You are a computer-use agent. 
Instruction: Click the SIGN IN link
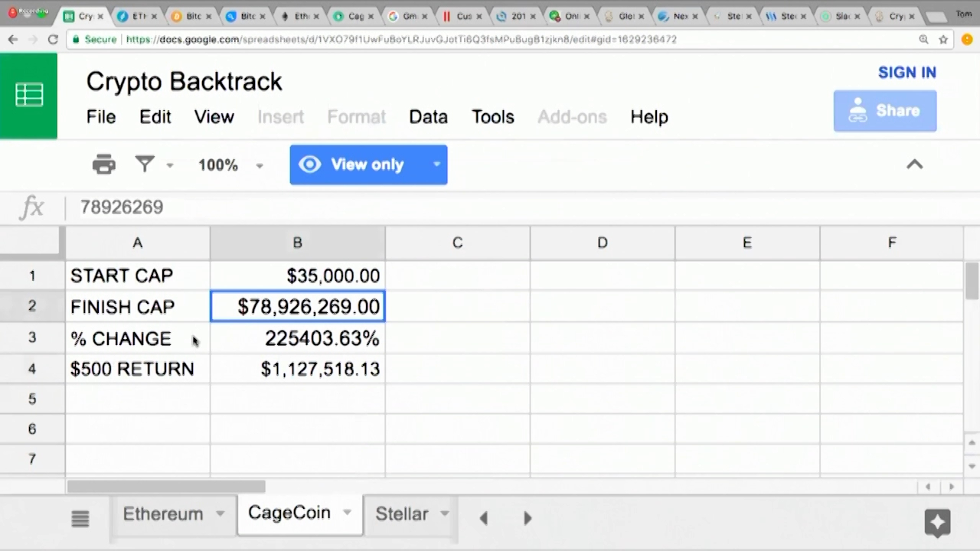click(x=906, y=73)
